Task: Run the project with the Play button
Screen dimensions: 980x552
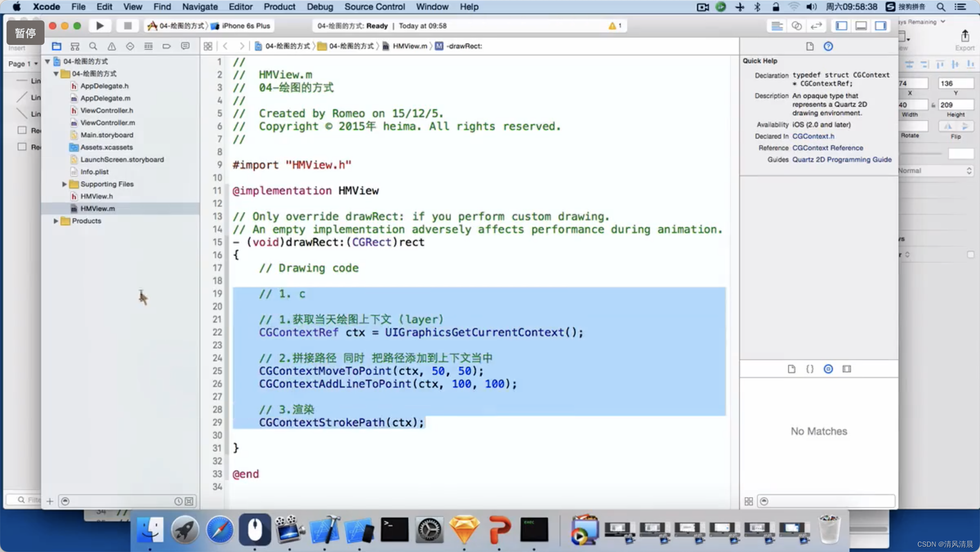Action: click(100, 26)
